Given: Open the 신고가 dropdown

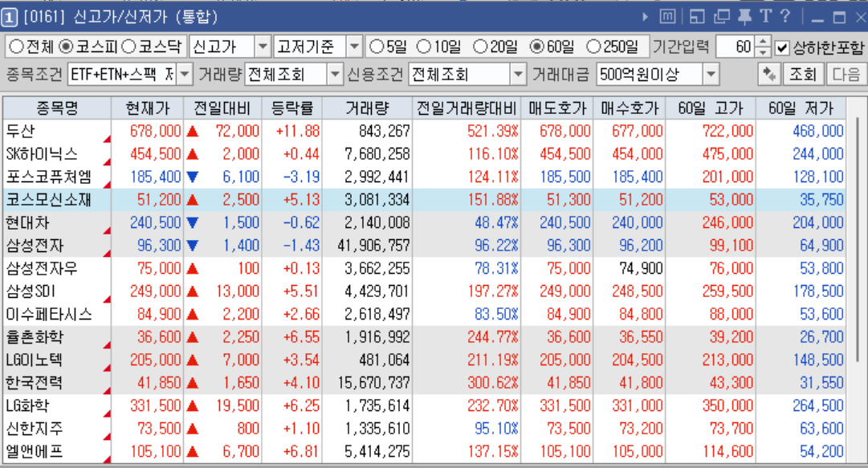Looking at the screenshot, I should pyautogui.click(x=263, y=47).
